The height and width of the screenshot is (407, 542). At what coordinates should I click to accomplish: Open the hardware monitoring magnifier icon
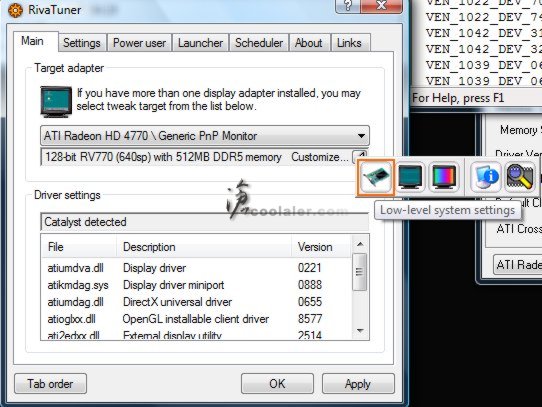[520, 177]
